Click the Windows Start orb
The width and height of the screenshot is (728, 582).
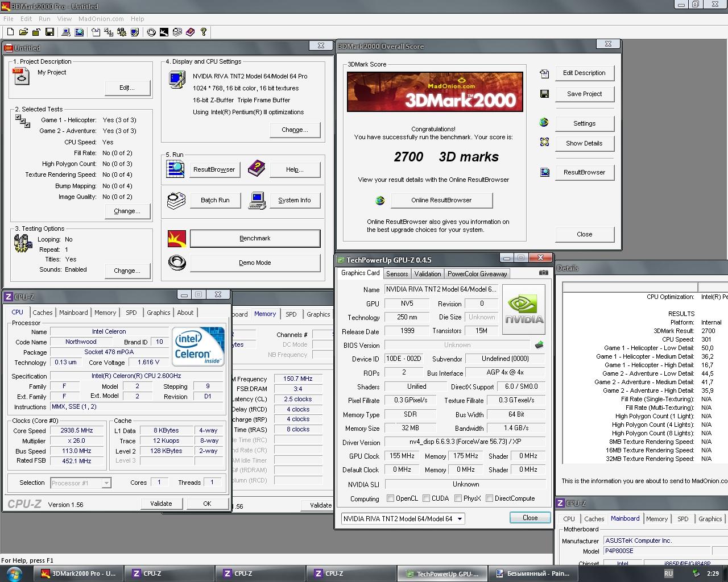tap(14, 573)
